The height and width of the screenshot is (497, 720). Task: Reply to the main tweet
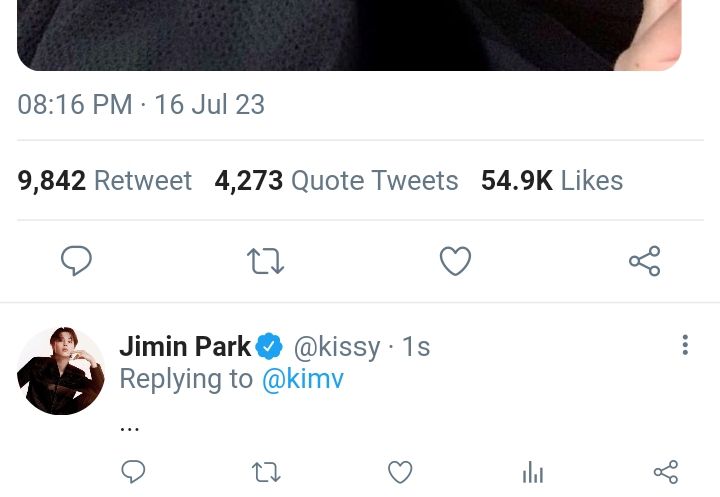[x=76, y=261]
